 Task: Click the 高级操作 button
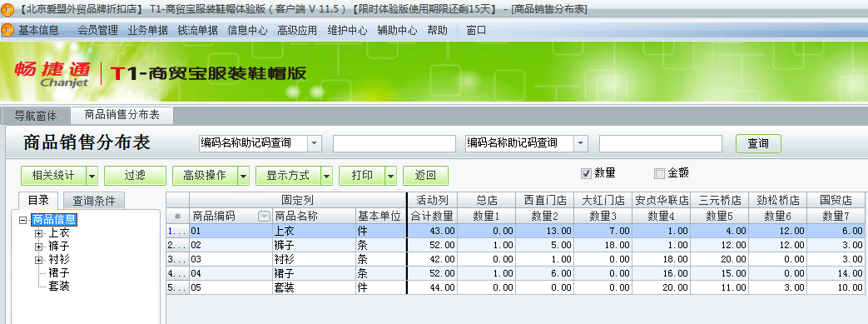point(206,176)
